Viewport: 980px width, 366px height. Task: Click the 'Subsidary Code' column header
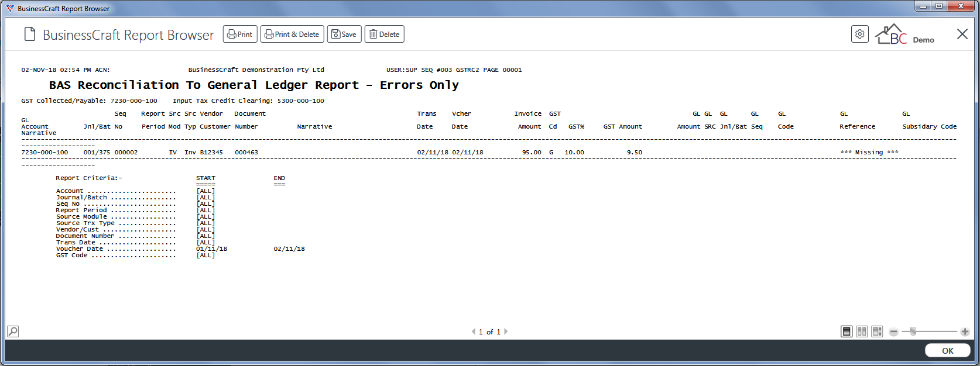click(x=929, y=127)
